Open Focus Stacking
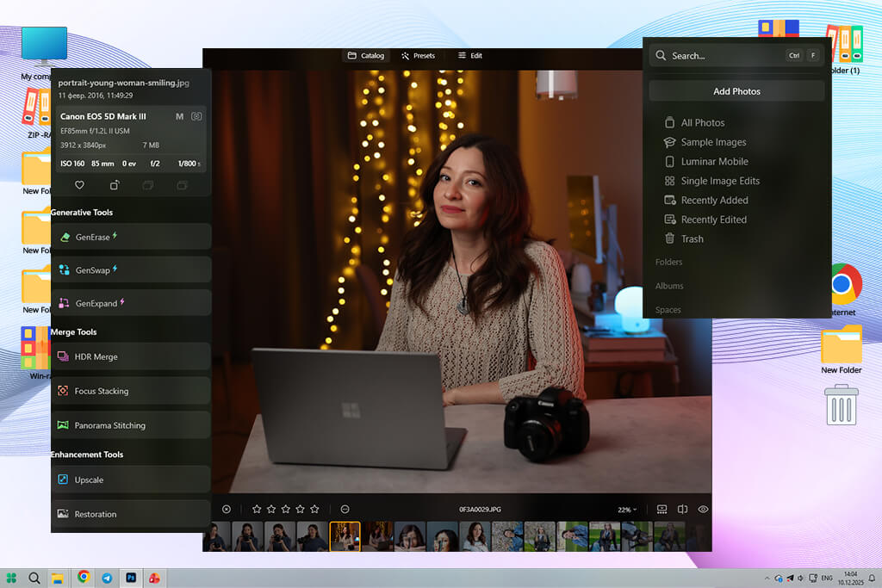882x588 pixels. point(131,391)
